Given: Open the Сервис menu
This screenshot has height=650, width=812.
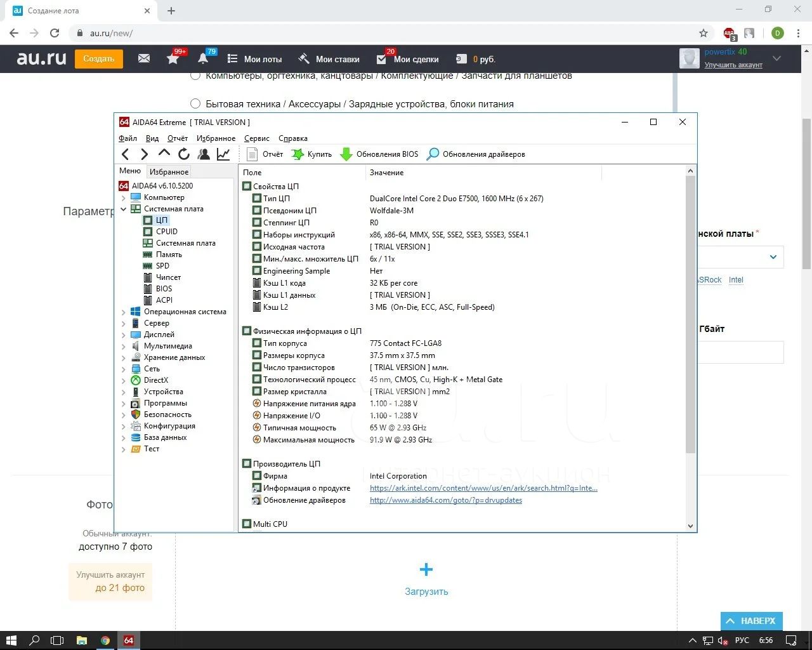Looking at the screenshot, I should click(x=256, y=138).
